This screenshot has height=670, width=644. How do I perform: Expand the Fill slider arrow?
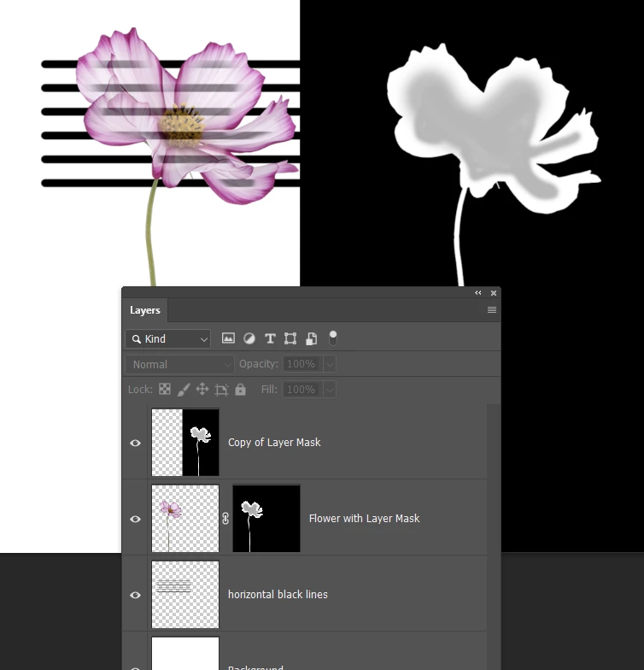click(330, 390)
